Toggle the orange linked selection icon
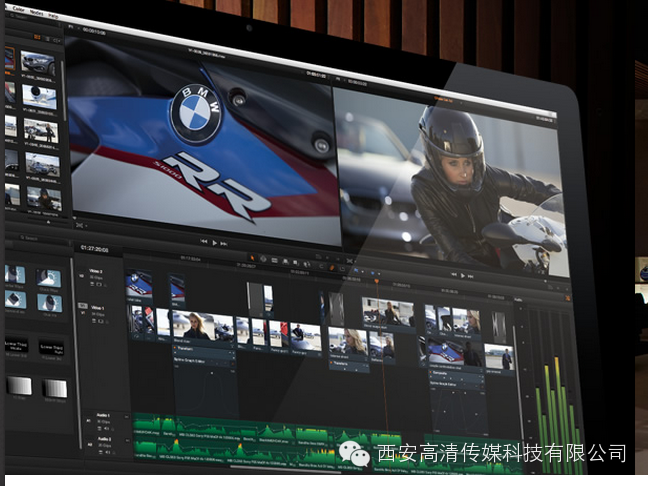648x486 pixels. (331, 268)
